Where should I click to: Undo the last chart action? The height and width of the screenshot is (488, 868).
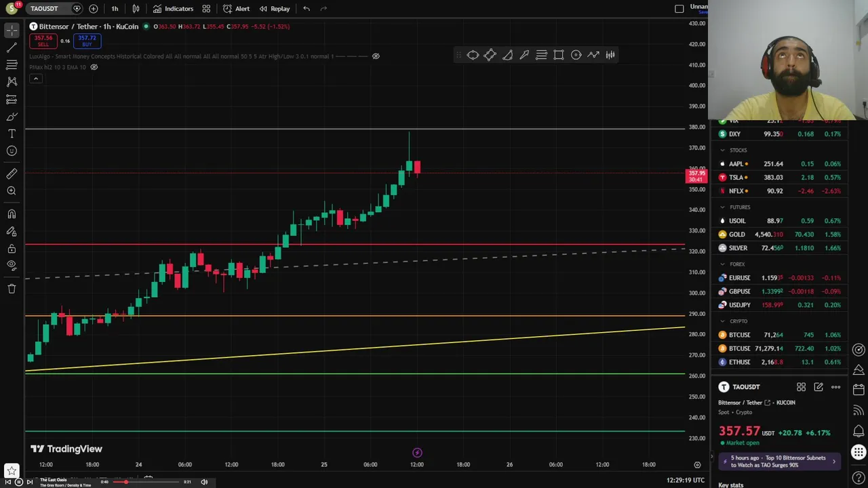click(x=307, y=9)
